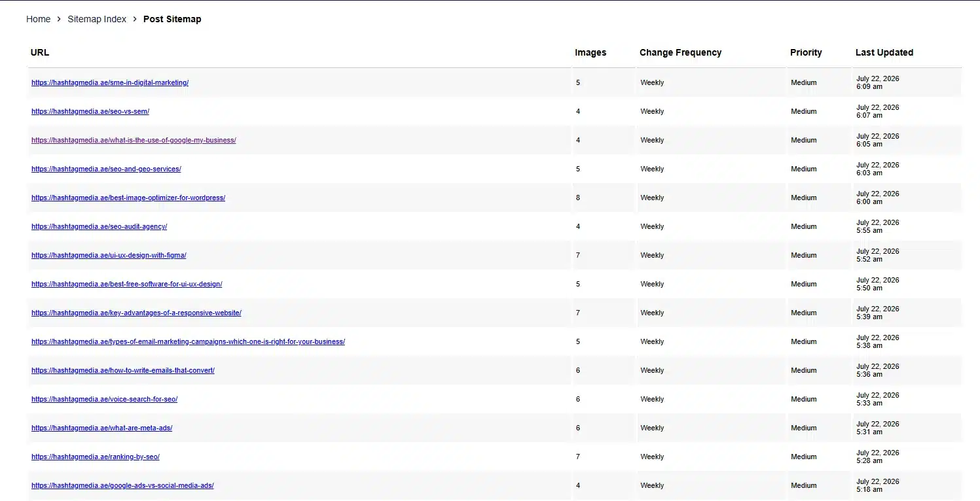Image resolution: width=980 pixels, height=501 pixels.
Task: Click the Priority column header
Action: point(806,52)
